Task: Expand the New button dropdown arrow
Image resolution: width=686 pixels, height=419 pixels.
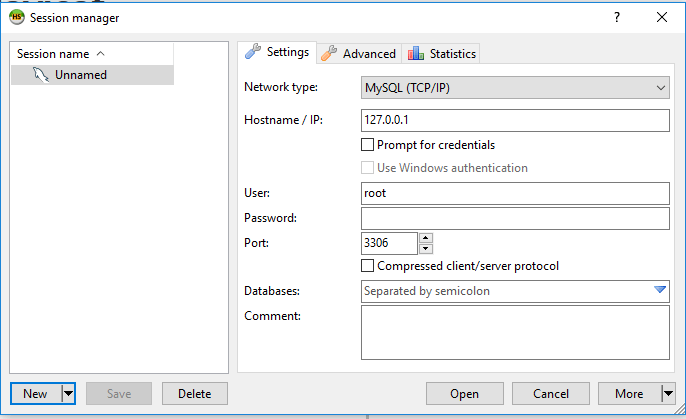Action: pos(68,394)
